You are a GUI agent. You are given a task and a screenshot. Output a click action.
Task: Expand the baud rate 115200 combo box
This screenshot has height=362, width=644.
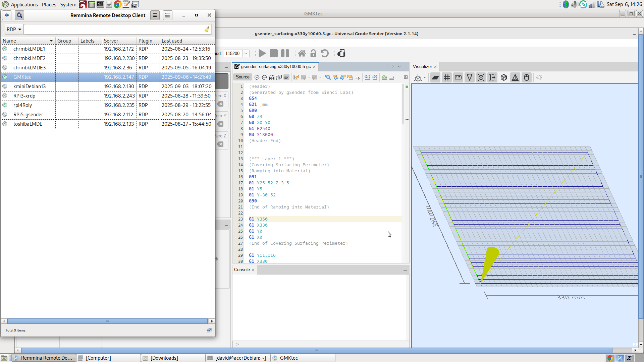(x=246, y=54)
